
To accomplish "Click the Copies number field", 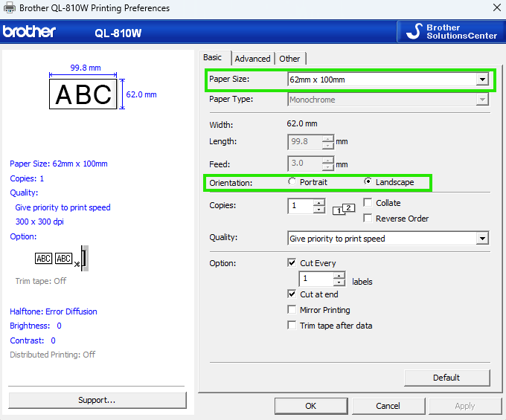I will click(301, 206).
